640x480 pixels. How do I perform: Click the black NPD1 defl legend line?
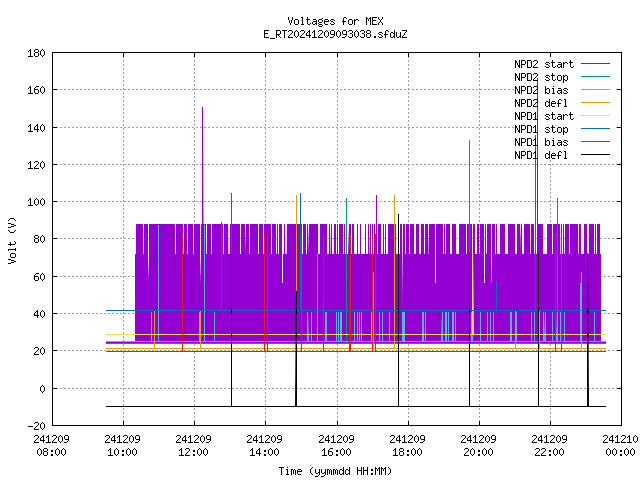point(595,155)
